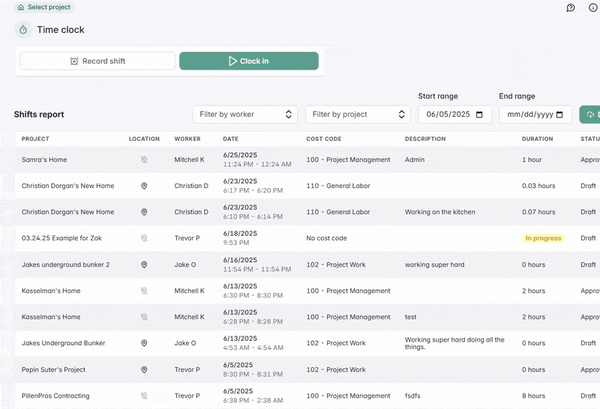This screenshot has width=600, height=409.
Task: Click the In progress status badge
Action: coord(543,238)
